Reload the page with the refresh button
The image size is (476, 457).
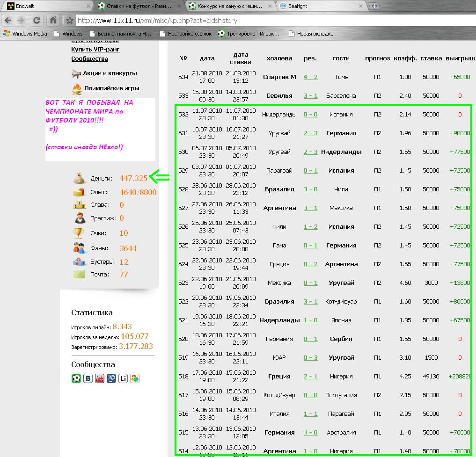pyautogui.click(x=37, y=21)
